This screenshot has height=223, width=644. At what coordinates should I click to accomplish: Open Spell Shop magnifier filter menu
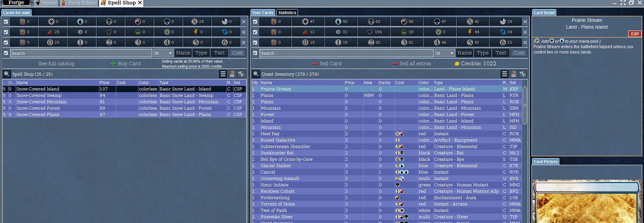pos(6,74)
